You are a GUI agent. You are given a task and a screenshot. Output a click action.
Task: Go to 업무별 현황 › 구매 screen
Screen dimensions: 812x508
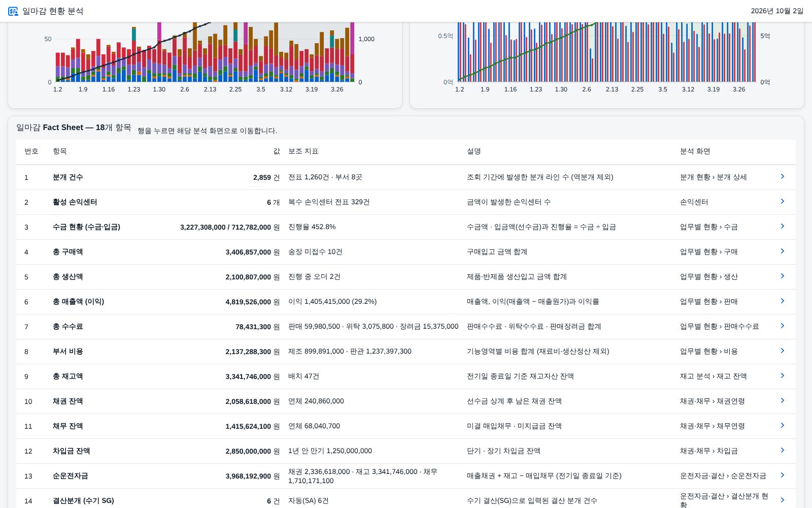(709, 252)
